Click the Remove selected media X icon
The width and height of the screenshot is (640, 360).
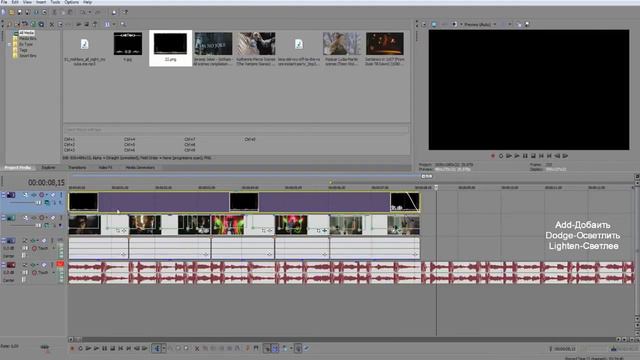pos(52,24)
